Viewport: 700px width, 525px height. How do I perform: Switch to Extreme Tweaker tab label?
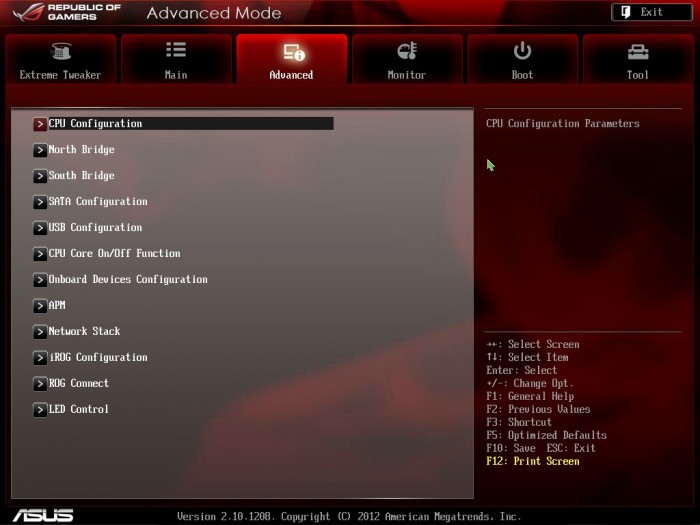pyautogui.click(x=60, y=75)
